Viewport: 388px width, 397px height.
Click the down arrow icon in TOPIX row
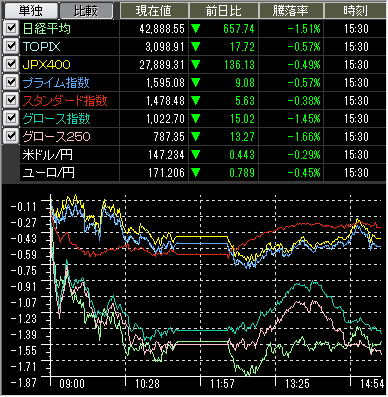(x=196, y=47)
